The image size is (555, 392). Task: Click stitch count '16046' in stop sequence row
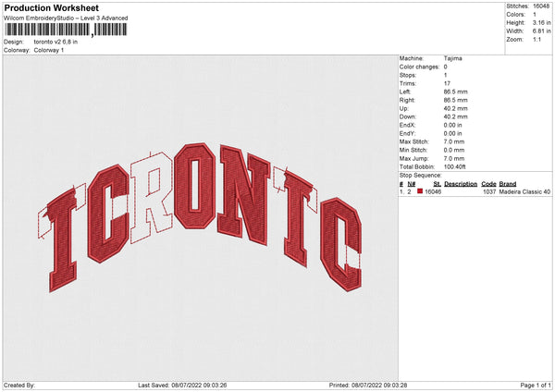(x=433, y=191)
